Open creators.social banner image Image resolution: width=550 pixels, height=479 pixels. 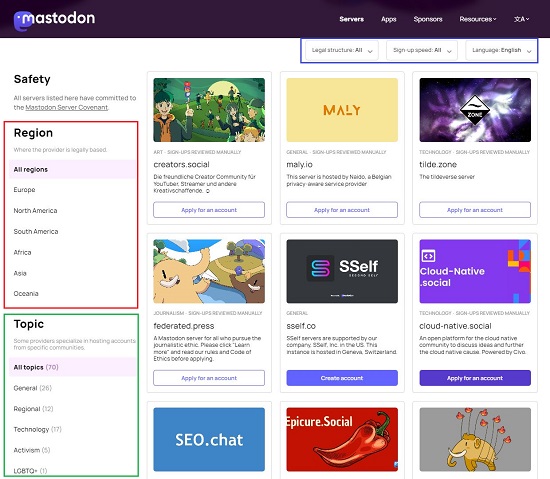point(209,110)
